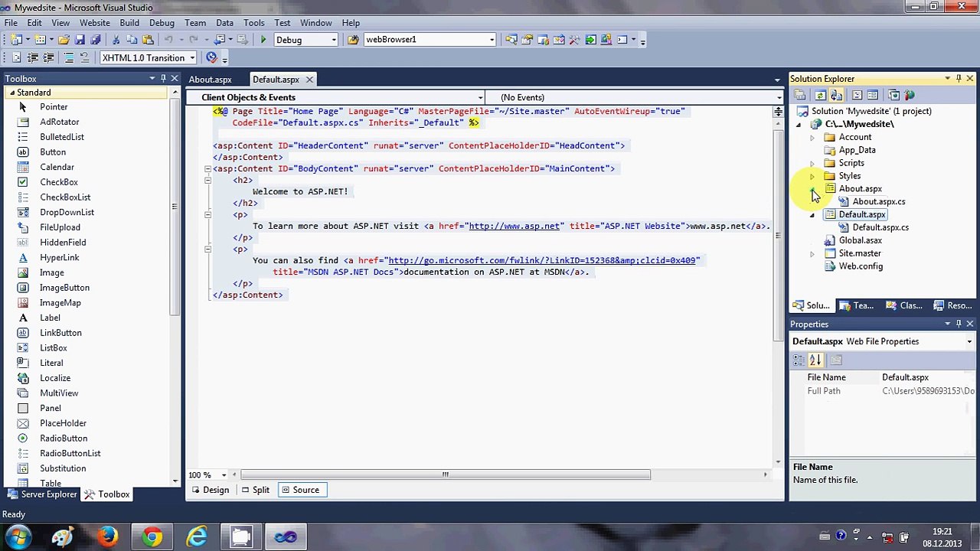Open the Debug configuration dropdown
This screenshot has height=551, width=980.
334,40
